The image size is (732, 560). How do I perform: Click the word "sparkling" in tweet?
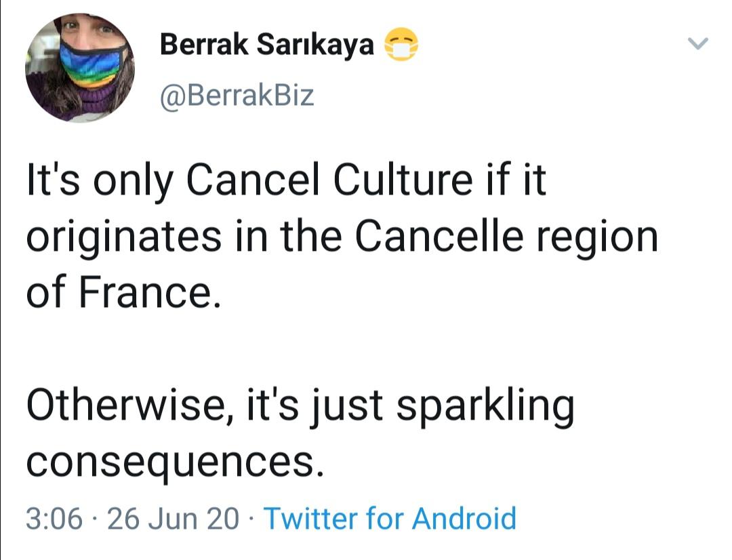point(483,407)
